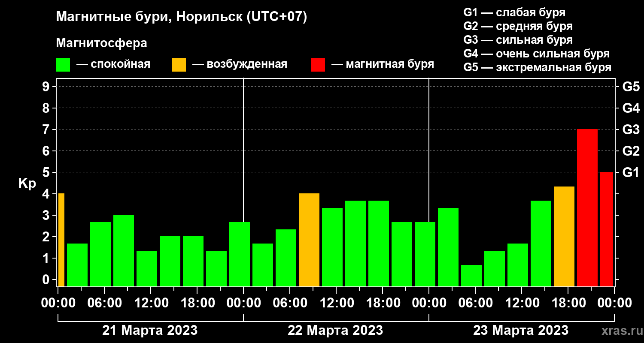Viewport: 644px width, 343px height.
Task: Click the '— спокойная' legend text
Action: click(113, 65)
